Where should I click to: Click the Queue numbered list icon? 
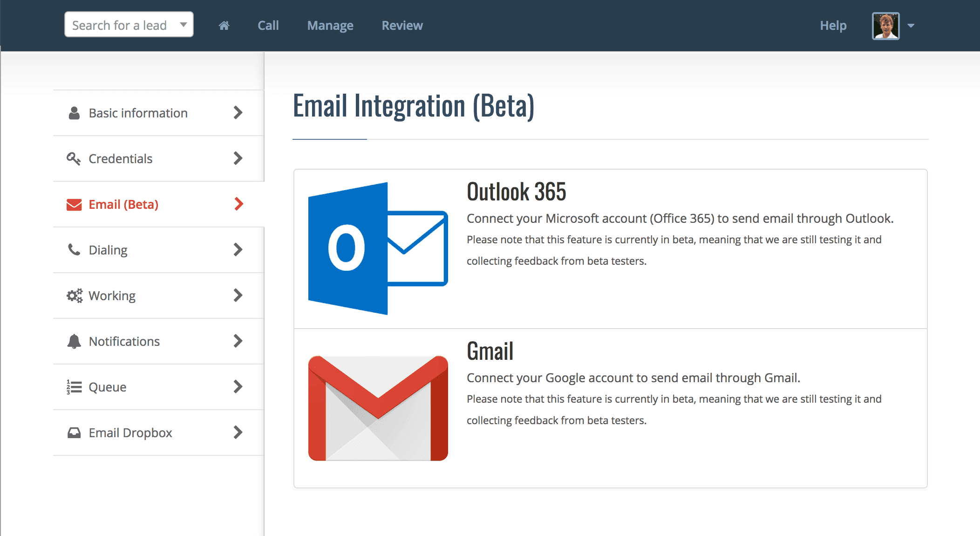tap(74, 387)
